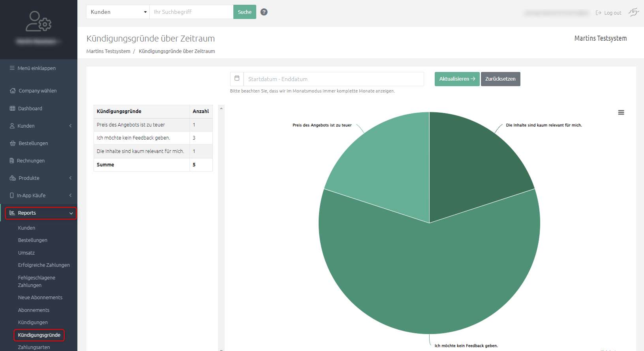Viewport: 644px width, 351px height.
Task: Click the Dashboard grid icon in sidebar
Action: pyautogui.click(x=12, y=108)
